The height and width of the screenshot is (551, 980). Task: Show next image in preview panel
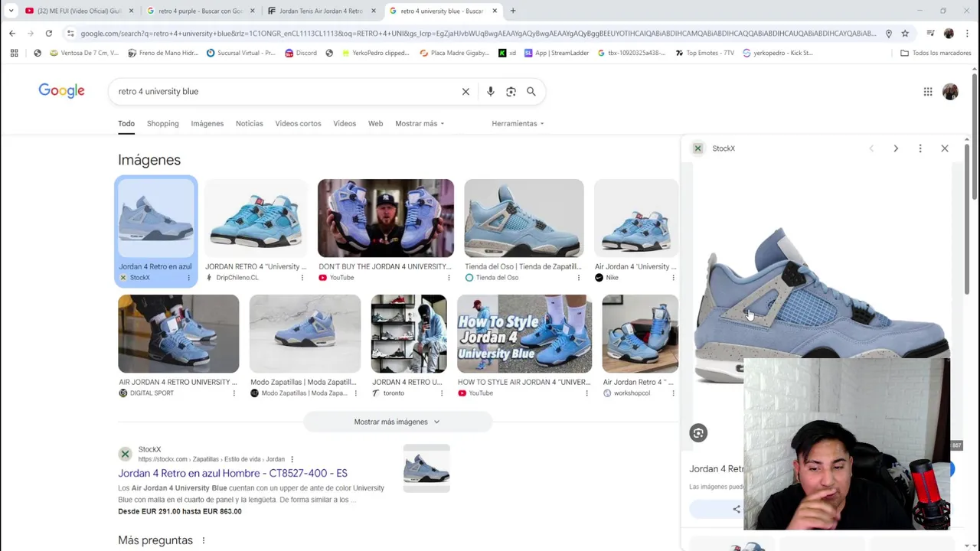[896, 148]
